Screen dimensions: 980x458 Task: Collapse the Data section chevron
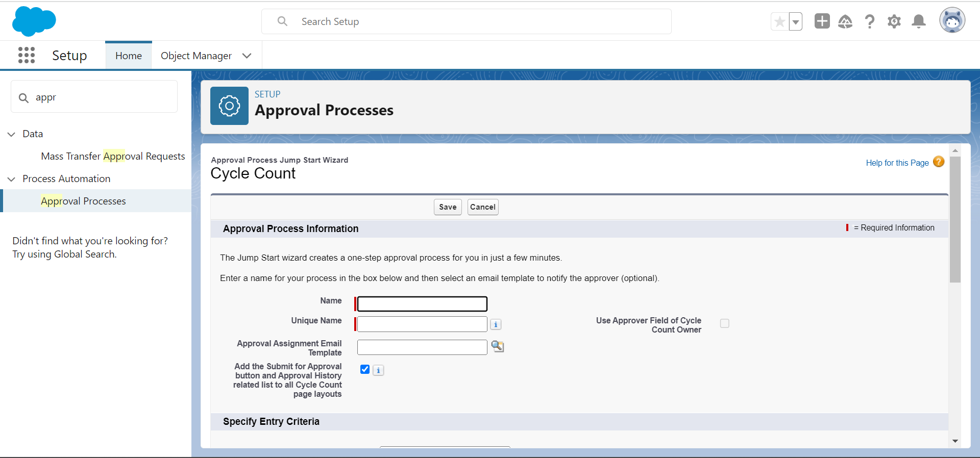click(x=11, y=134)
